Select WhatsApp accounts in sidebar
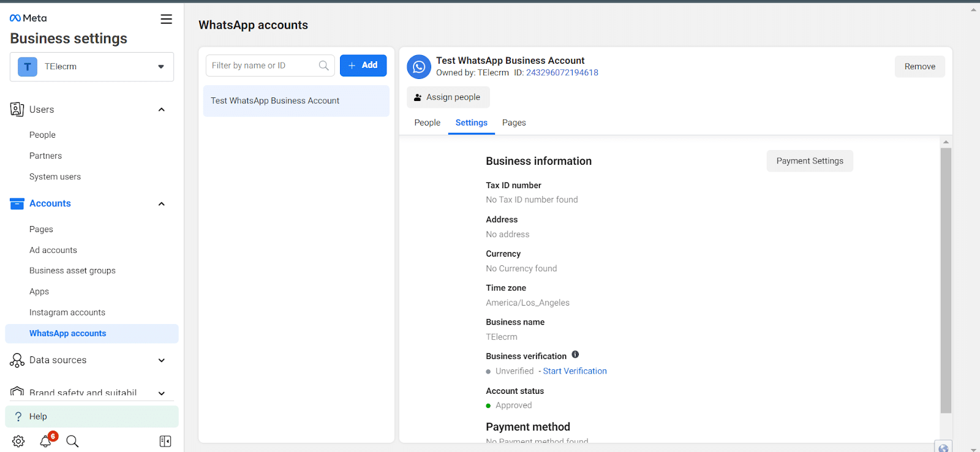Image resolution: width=980 pixels, height=452 pixels. tap(92, 334)
